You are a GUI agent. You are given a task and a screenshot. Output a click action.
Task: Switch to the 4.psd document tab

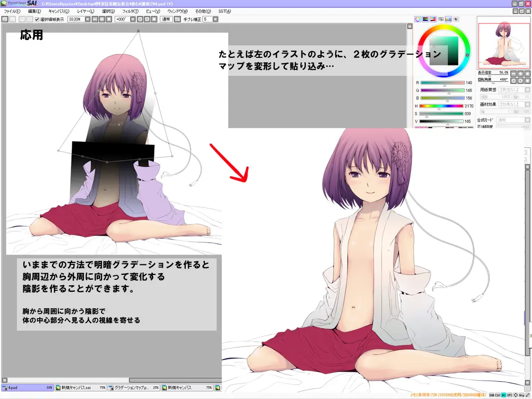point(27,388)
